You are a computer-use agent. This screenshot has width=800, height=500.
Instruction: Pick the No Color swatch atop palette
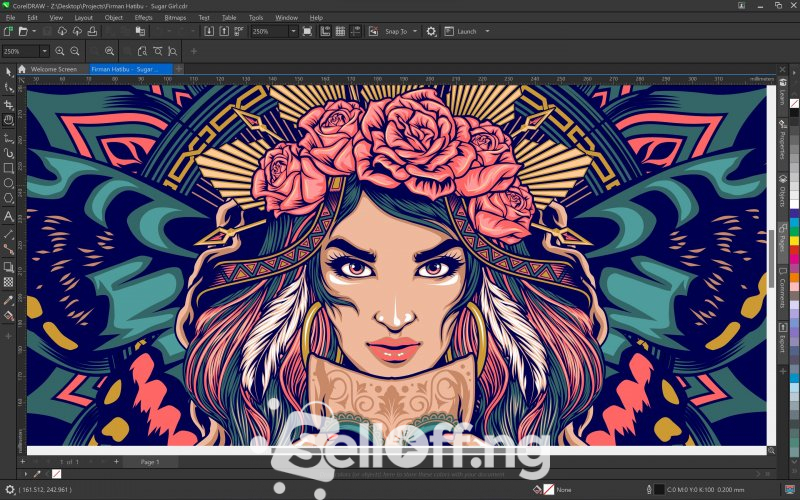794,104
